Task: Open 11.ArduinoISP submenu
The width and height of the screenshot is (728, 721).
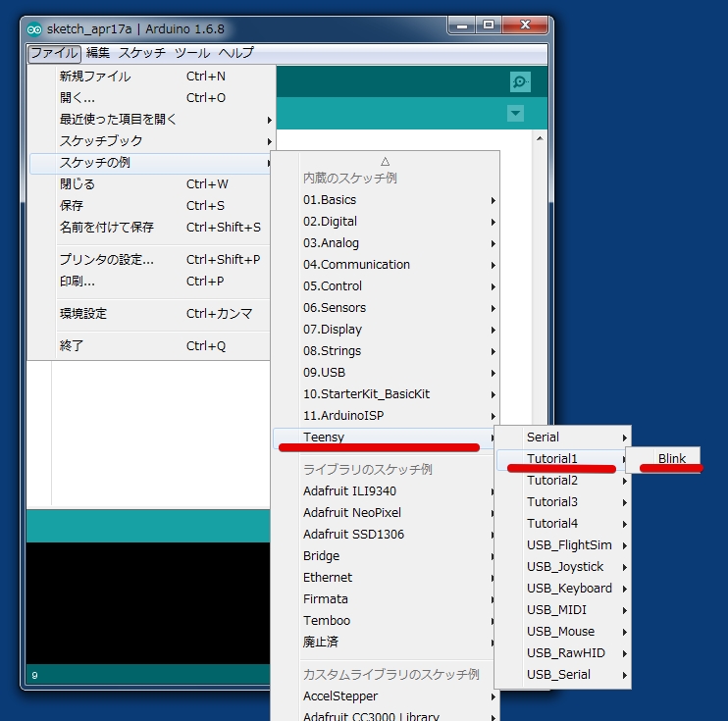Action: (x=386, y=416)
